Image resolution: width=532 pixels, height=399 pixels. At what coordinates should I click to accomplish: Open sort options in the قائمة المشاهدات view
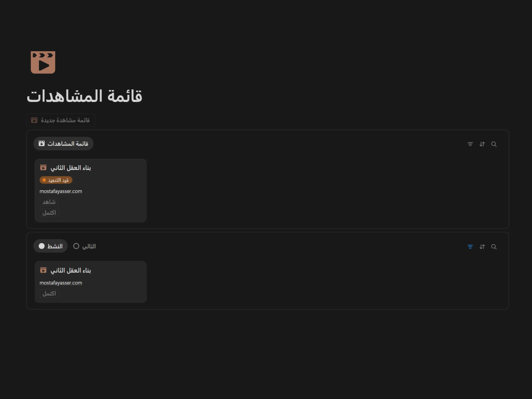pos(482,144)
